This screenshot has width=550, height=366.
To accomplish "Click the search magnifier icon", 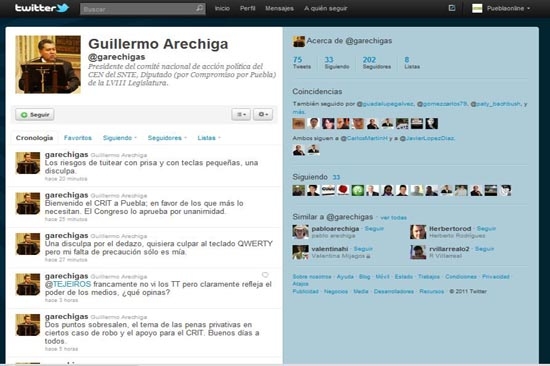I will (x=199, y=8).
